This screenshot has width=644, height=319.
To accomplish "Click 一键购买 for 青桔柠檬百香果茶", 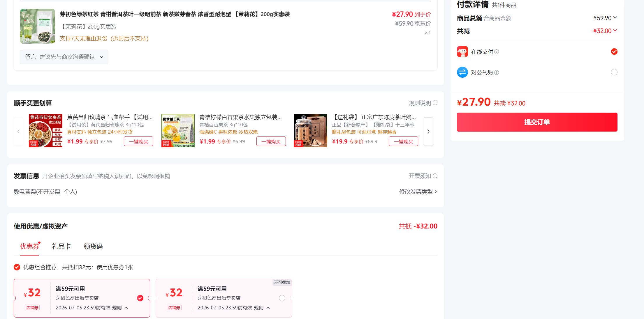I will click(271, 141).
